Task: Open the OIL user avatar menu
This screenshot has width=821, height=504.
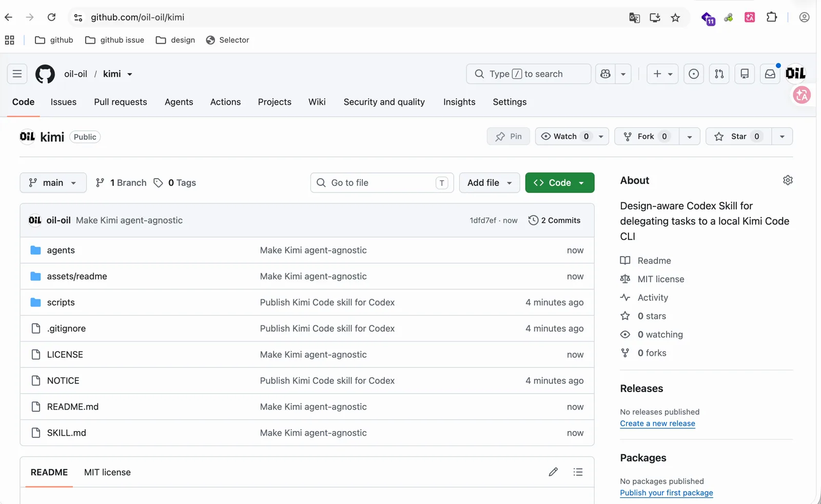Action: pos(795,73)
